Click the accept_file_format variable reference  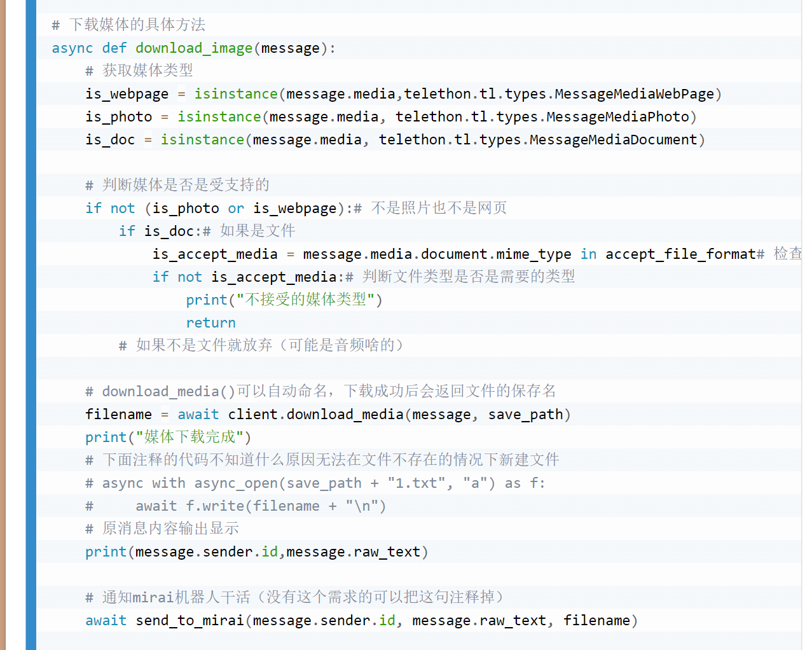(679, 254)
